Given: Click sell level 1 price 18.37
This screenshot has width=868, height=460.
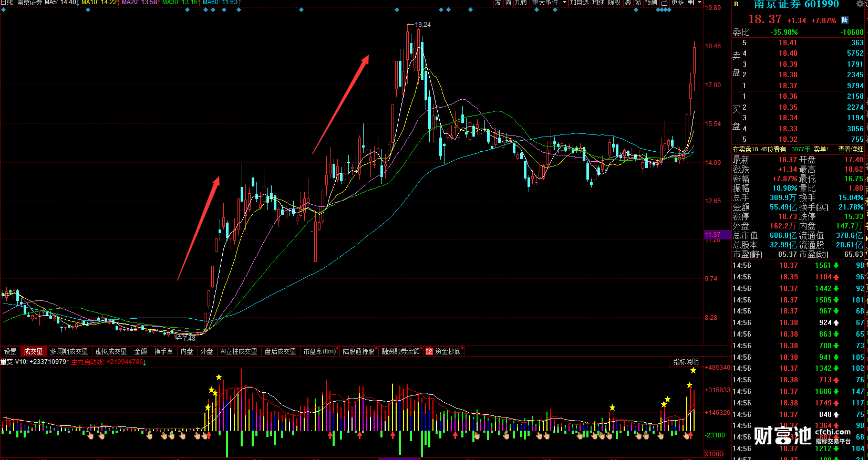Looking at the screenshot, I should [x=788, y=86].
